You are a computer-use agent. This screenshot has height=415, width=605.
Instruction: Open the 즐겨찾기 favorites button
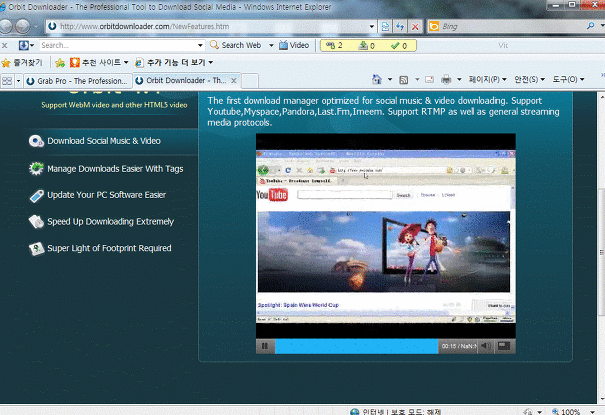coord(22,62)
